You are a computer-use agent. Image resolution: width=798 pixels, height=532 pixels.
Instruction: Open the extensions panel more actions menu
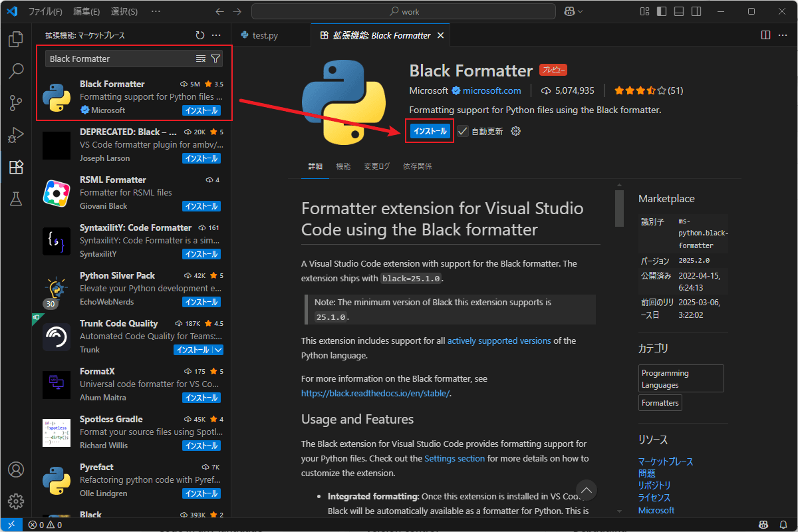(x=216, y=35)
